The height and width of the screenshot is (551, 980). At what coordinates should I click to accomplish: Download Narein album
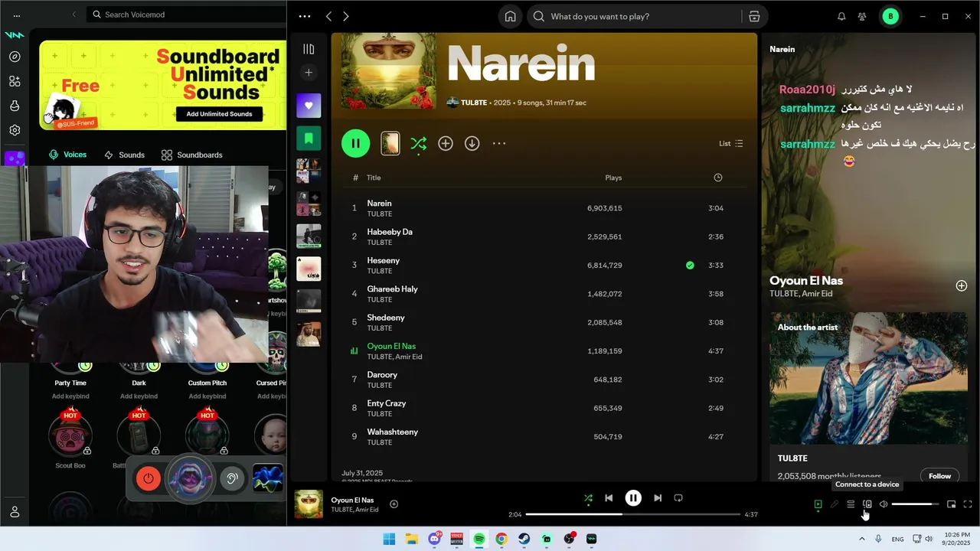tap(472, 143)
